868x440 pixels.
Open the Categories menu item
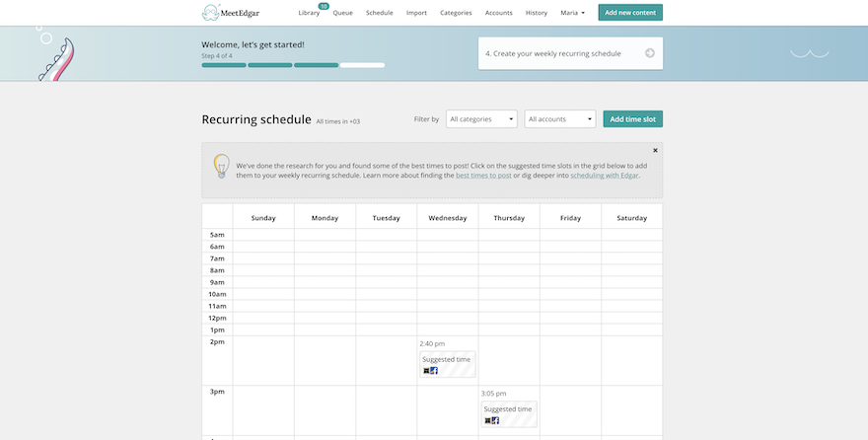pyautogui.click(x=456, y=13)
